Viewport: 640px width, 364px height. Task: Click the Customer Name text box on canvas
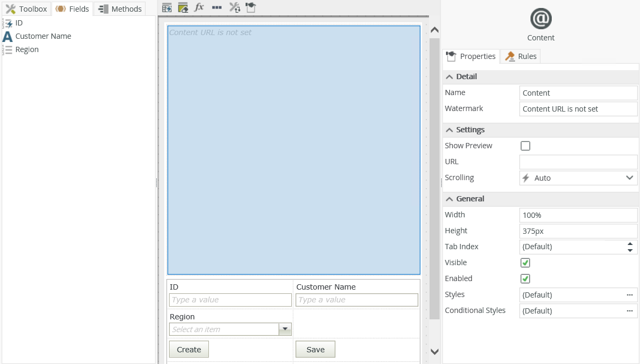pos(357,300)
